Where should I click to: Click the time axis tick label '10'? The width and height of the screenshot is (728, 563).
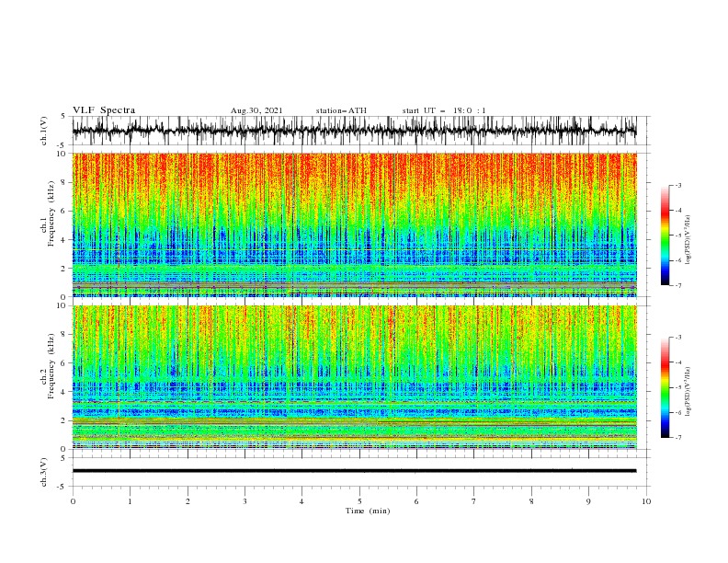click(646, 501)
